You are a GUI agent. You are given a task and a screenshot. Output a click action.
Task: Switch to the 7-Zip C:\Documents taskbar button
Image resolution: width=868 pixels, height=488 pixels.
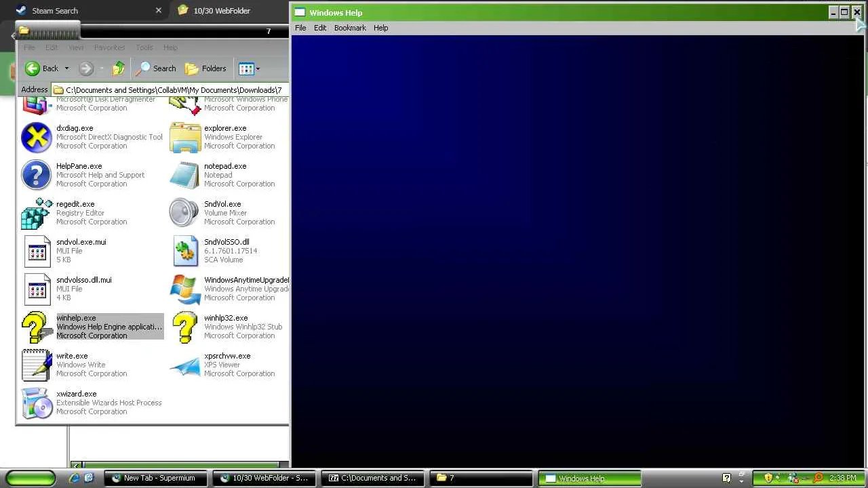[x=372, y=478]
